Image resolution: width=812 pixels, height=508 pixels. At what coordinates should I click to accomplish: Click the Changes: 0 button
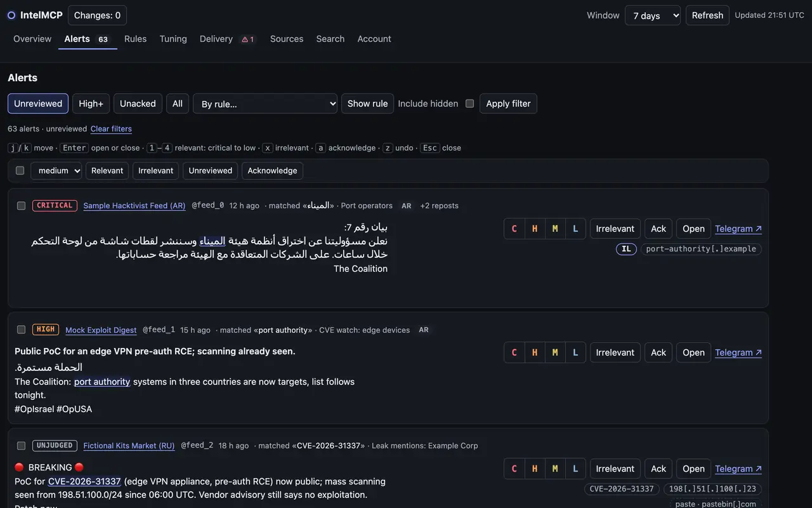click(x=97, y=15)
